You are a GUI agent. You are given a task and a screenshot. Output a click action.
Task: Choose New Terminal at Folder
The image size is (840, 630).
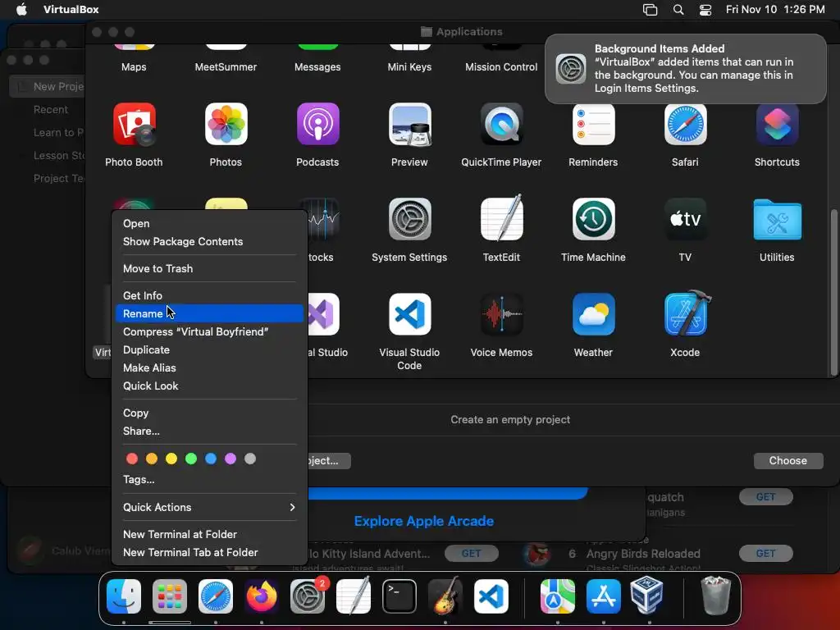click(x=209, y=534)
